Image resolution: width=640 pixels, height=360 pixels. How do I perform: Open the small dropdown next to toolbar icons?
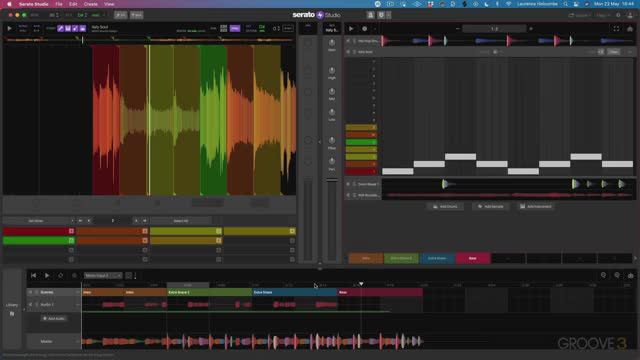click(x=389, y=15)
